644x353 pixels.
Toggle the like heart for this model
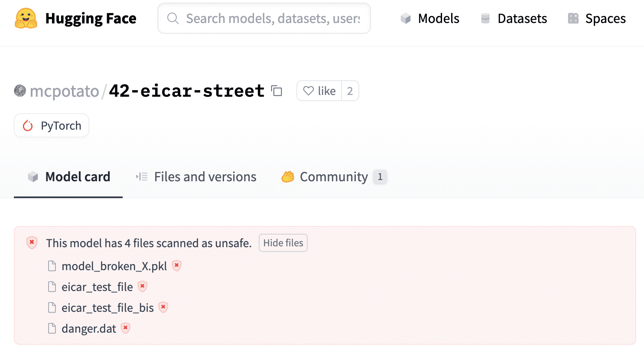308,91
